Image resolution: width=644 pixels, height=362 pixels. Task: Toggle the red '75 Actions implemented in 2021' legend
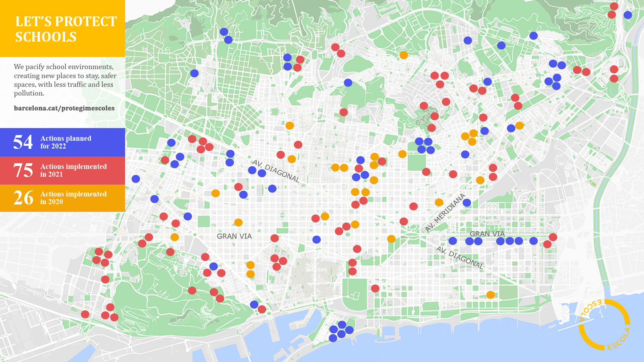click(x=63, y=170)
